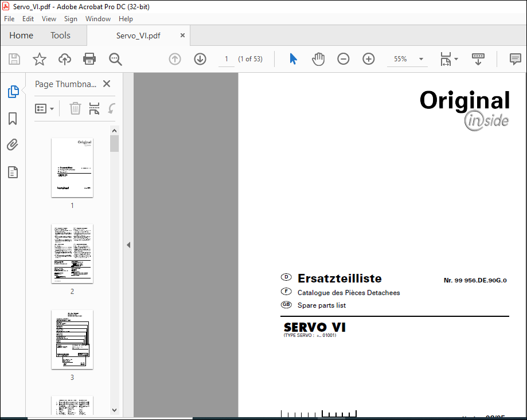Click the '(1 of 53)' page count
This screenshot has width=527, height=420.
[251, 59]
